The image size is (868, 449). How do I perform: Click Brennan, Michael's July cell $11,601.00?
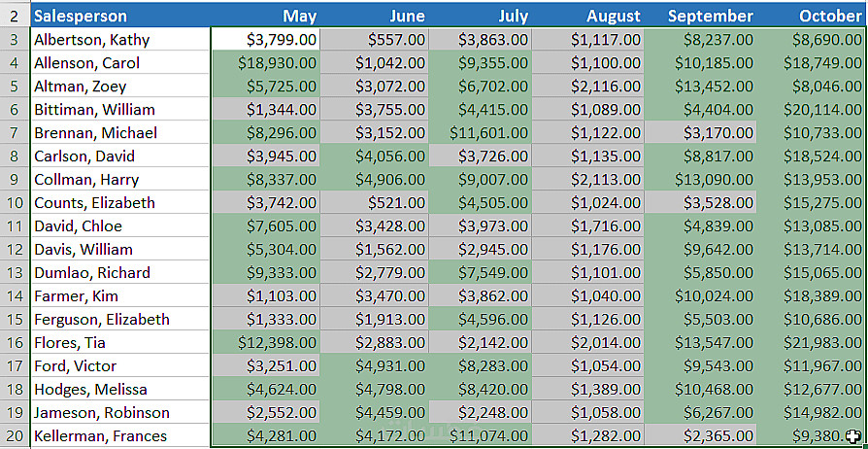[x=481, y=133]
